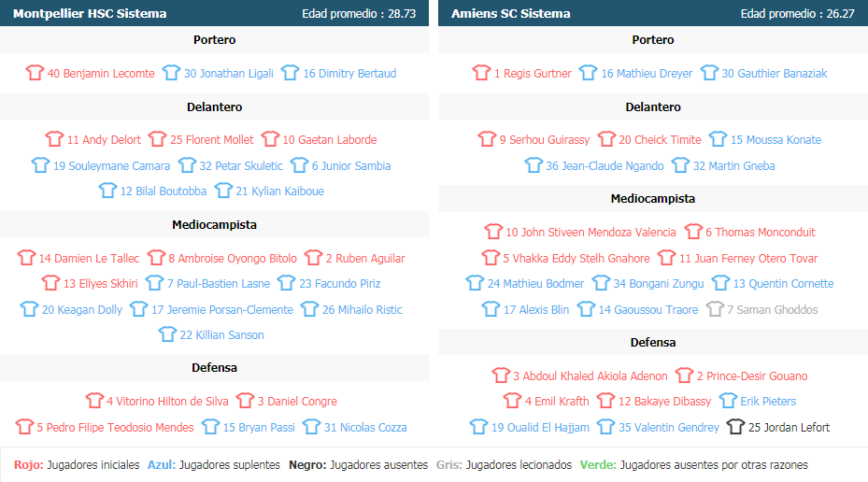868x482 pixels.
Task: Click Defensa section heading under Amiens
Action: [653, 342]
